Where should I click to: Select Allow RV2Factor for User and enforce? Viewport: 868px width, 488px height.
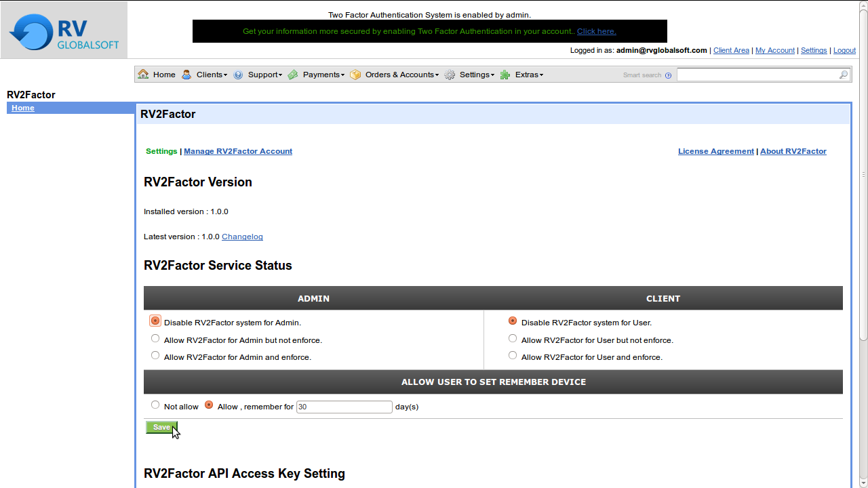pyautogui.click(x=513, y=356)
